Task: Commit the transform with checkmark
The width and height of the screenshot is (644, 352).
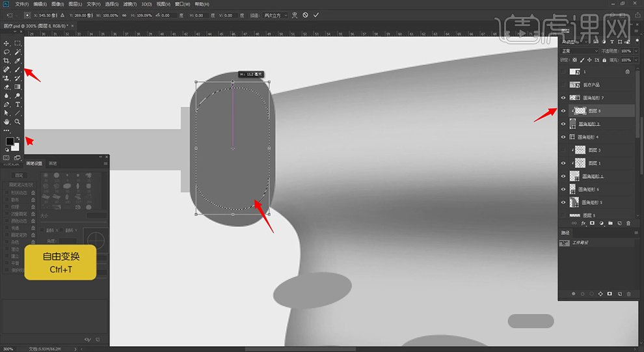Action: pos(316,15)
